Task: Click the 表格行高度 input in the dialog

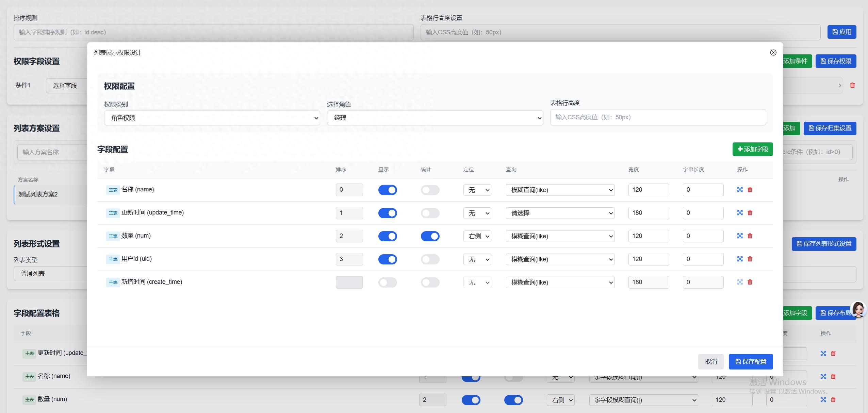Action: pyautogui.click(x=658, y=117)
